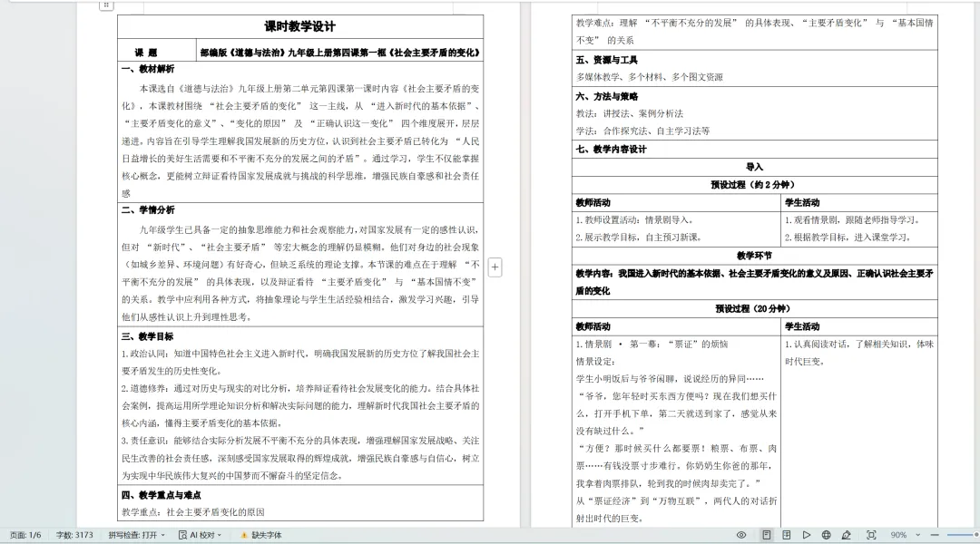Click the heading 三、教学目标
This screenshot has width=980, height=544.
tap(148, 336)
